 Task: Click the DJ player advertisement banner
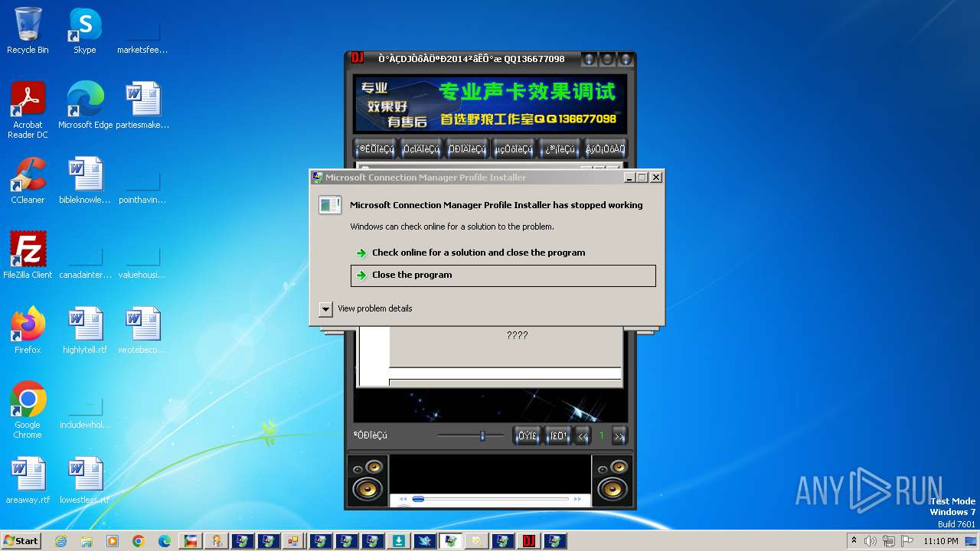click(x=490, y=104)
